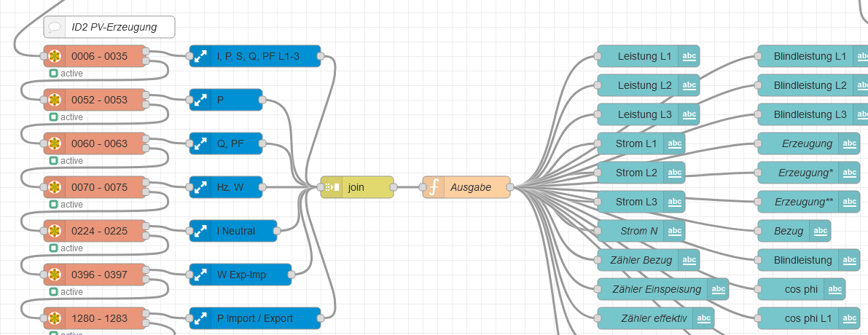Image resolution: width=868 pixels, height=335 pixels.
Task: Click the abc icon on cos phi node
Action: pos(834,288)
